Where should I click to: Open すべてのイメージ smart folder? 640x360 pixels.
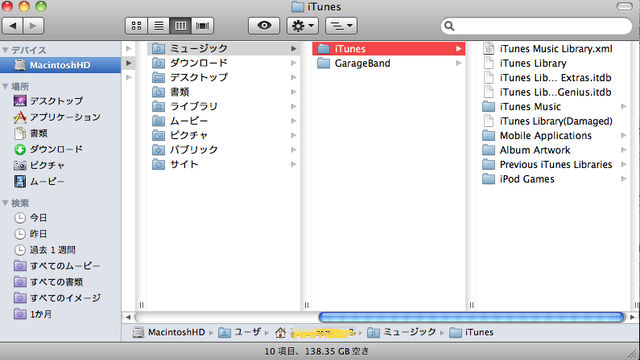(x=57, y=298)
